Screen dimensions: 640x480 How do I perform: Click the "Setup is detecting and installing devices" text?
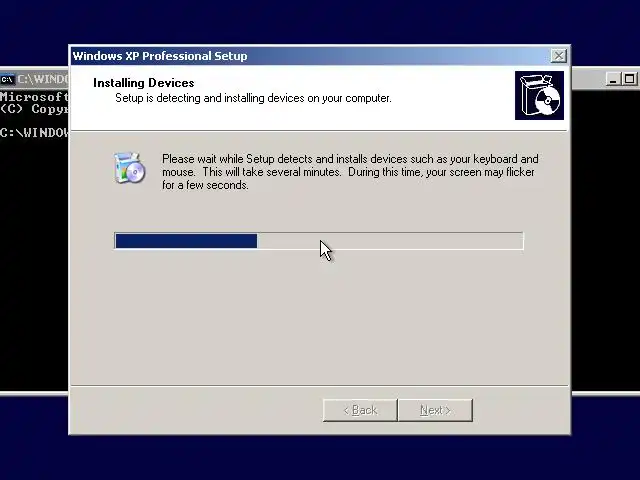(x=253, y=98)
